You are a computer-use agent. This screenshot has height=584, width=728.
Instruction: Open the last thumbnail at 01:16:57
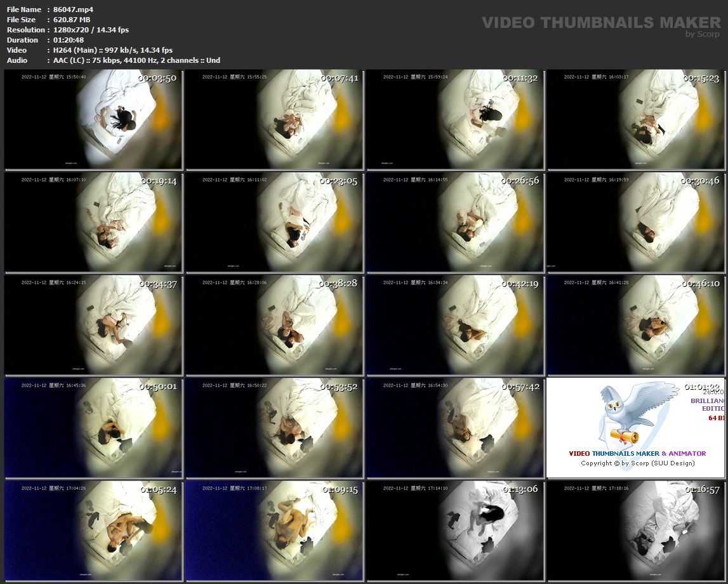(x=636, y=531)
